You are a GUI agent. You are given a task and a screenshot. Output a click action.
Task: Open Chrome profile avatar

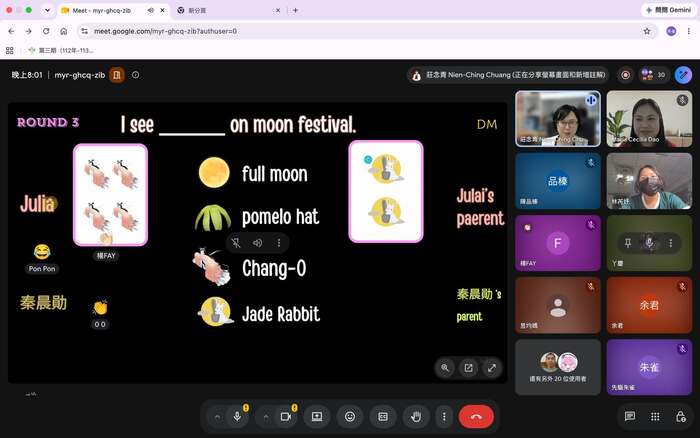pos(671,31)
